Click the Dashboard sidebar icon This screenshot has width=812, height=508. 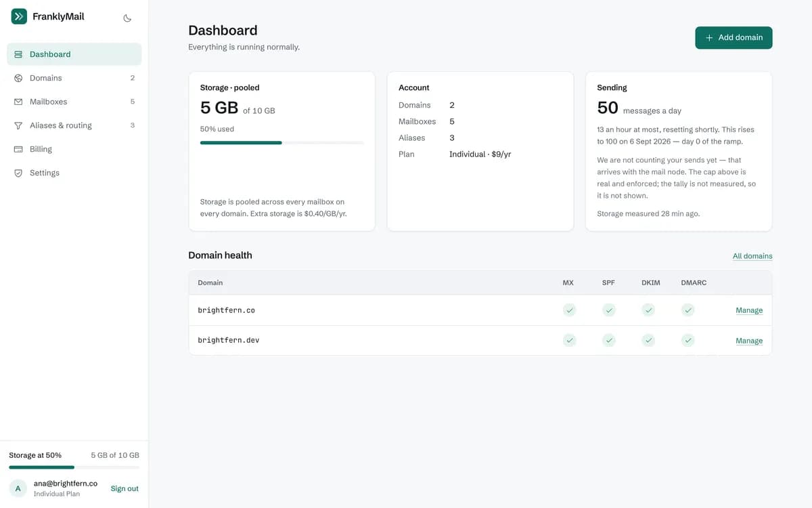[x=18, y=54]
